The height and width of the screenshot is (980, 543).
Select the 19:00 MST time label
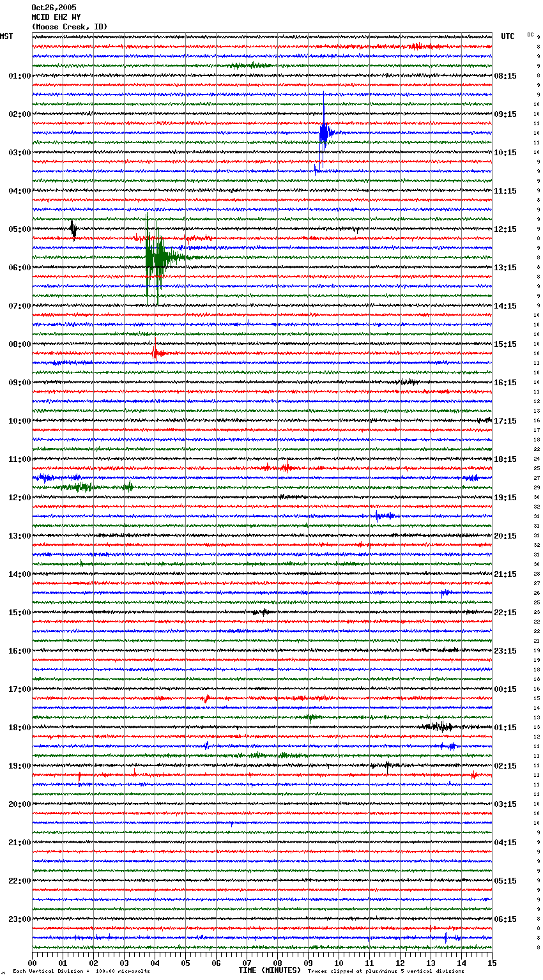pos(19,766)
